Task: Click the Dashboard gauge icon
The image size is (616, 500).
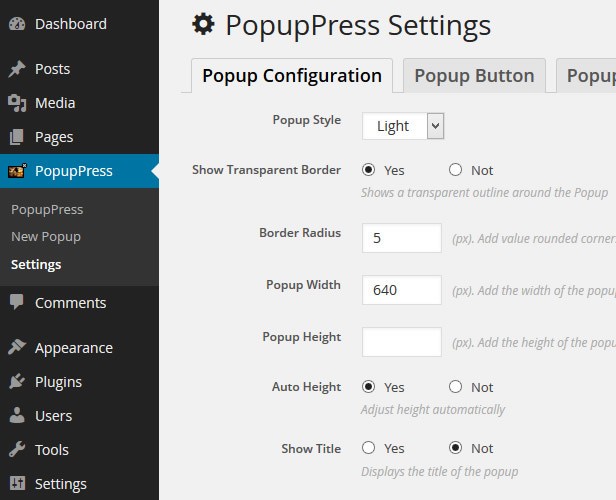Action: point(17,23)
